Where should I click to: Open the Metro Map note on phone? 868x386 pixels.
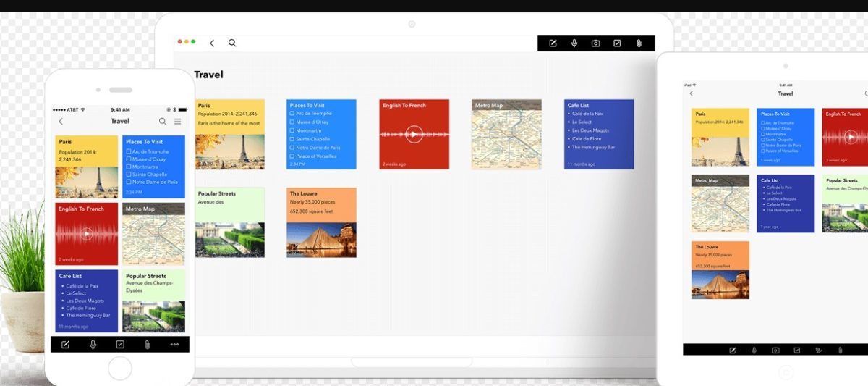153,234
